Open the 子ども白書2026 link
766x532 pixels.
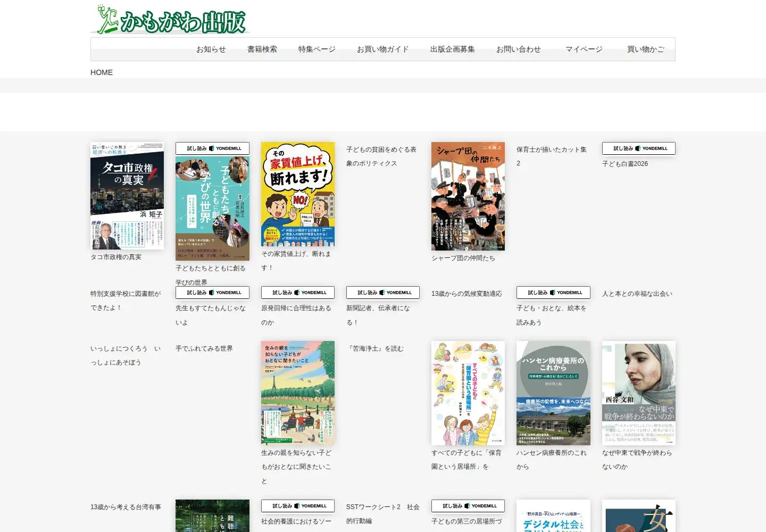point(625,164)
